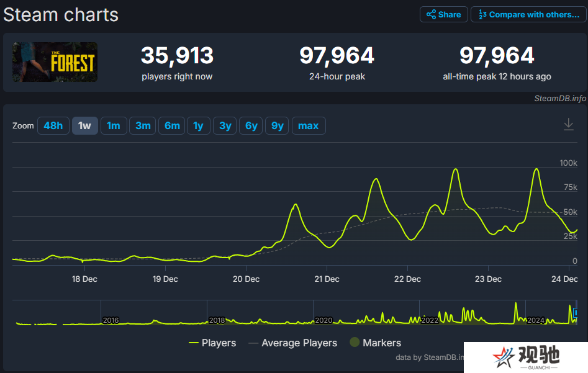
Task: Click the Share button
Action: (x=443, y=15)
